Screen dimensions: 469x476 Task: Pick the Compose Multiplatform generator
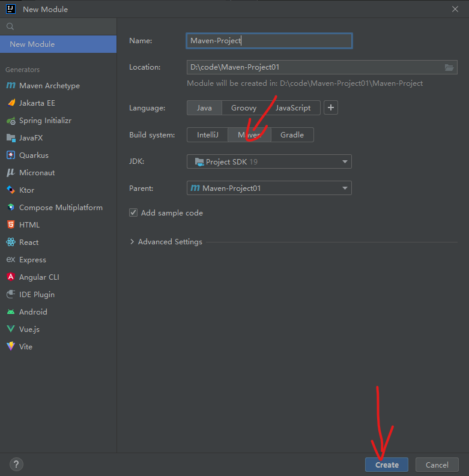58,207
